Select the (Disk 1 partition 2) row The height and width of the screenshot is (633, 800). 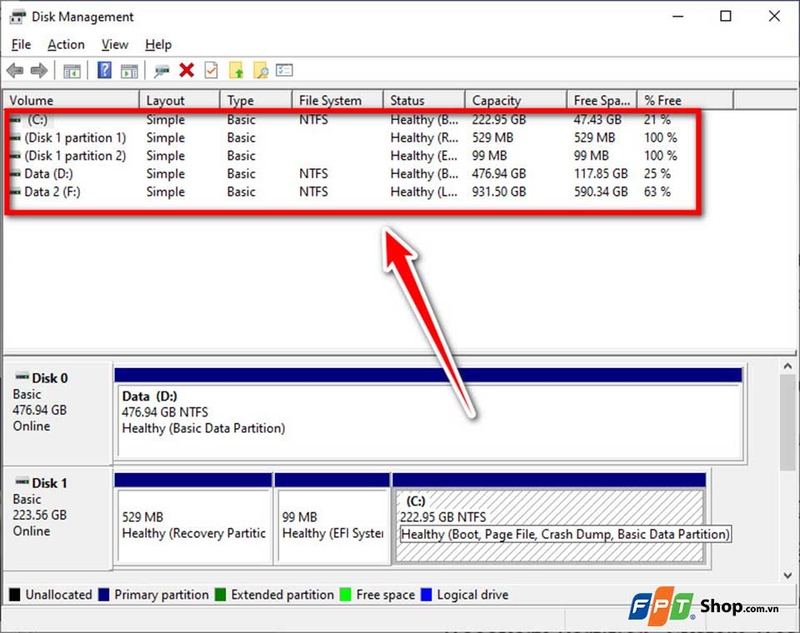(352, 156)
